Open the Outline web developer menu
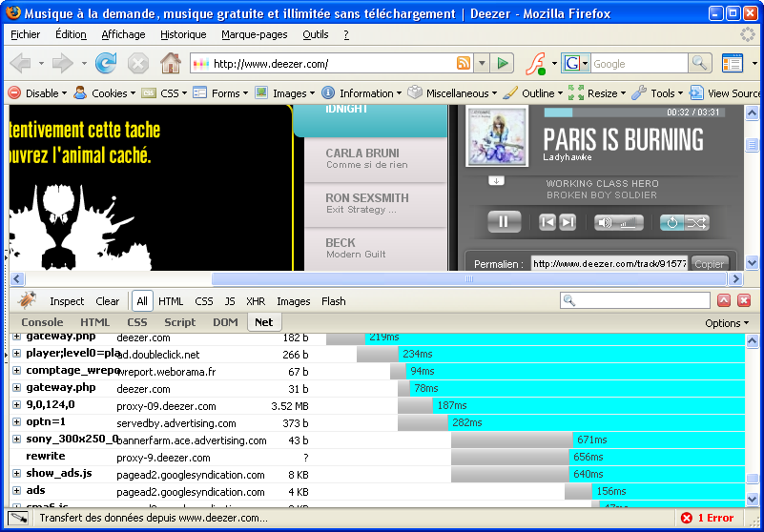Viewport: 764px width, 532px height. click(532, 93)
